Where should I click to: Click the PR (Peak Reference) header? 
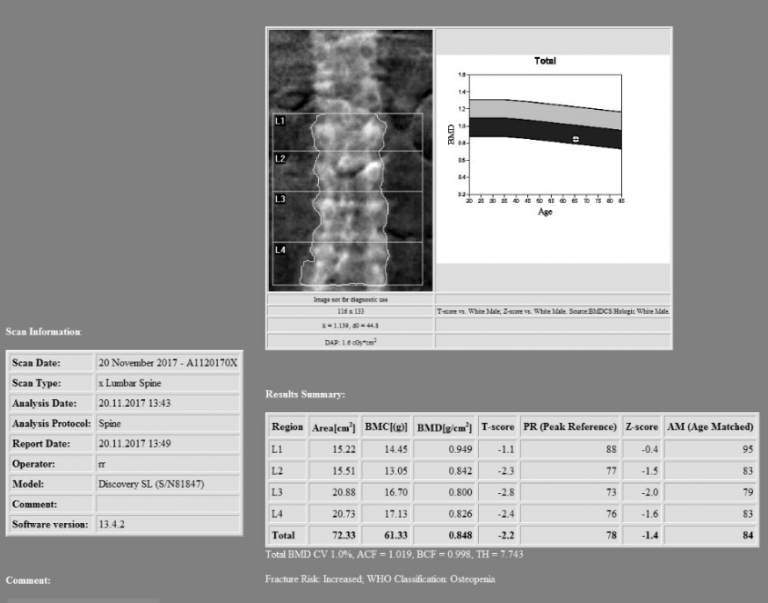(569, 427)
